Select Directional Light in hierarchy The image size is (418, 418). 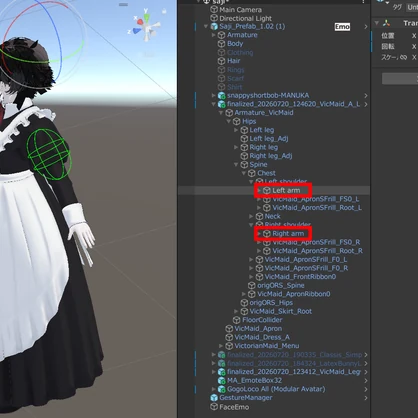click(x=245, y=18)
